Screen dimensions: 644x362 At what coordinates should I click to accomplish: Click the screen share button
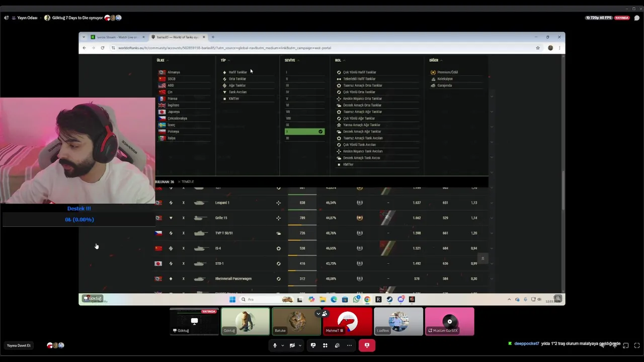click(313, 345)
